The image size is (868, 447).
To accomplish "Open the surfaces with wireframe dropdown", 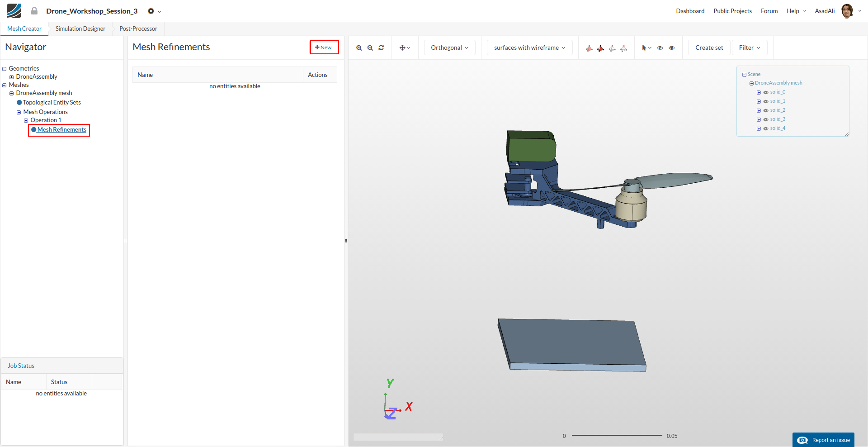I will [x=529, y=48].
